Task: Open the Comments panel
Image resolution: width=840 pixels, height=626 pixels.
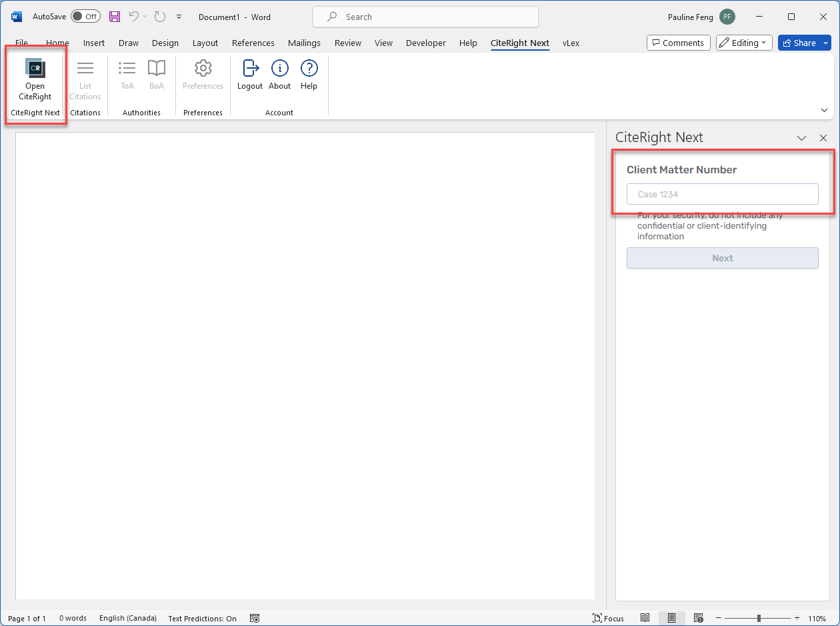Action: [678, 42]
